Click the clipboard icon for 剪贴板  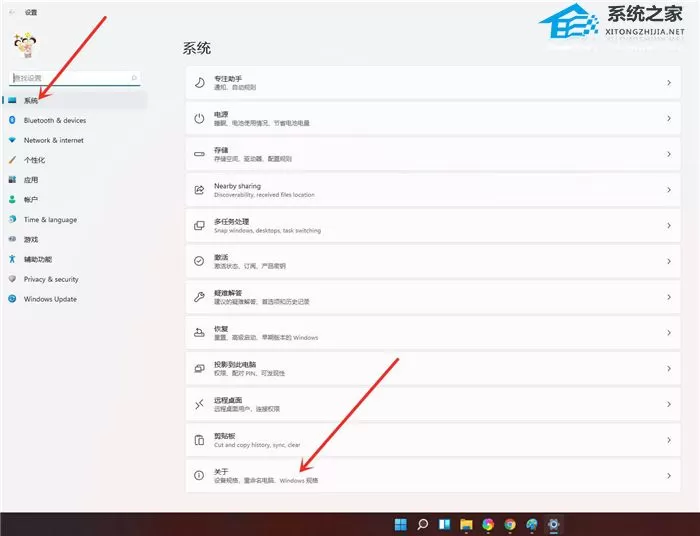pos(199,440)
